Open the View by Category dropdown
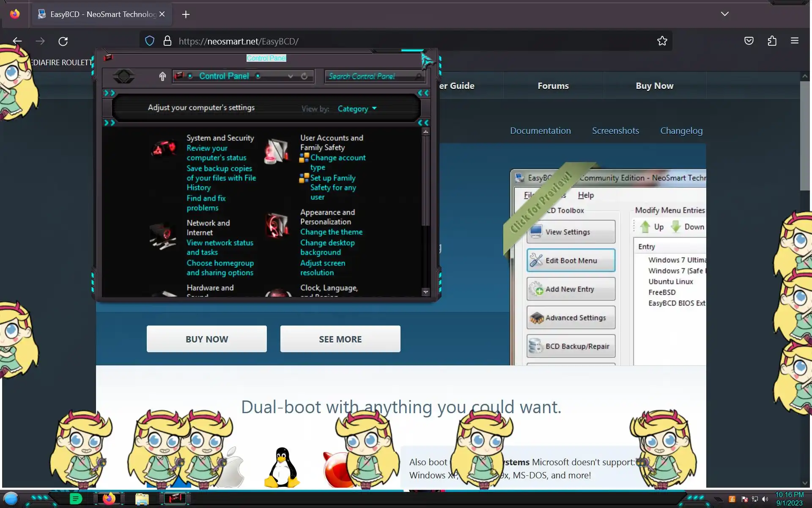The image size is (812, 508). click(357, 109)
